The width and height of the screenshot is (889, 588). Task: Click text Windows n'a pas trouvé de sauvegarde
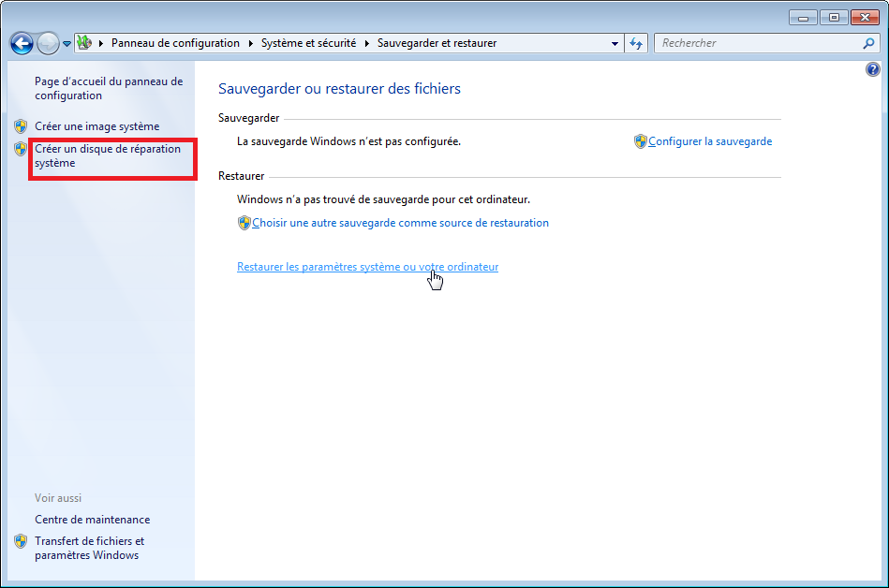click(x=383, y=199)
